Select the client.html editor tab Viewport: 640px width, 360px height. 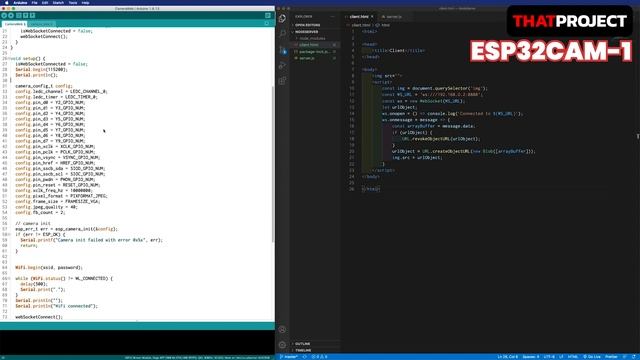[x=359, y=16]
